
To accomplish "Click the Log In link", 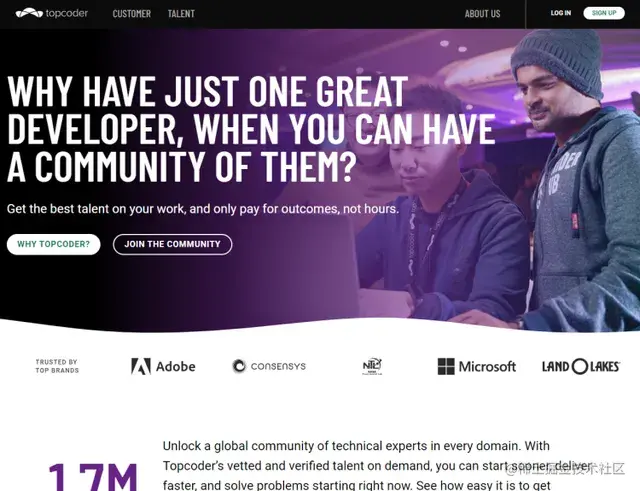I will (561, 13).
